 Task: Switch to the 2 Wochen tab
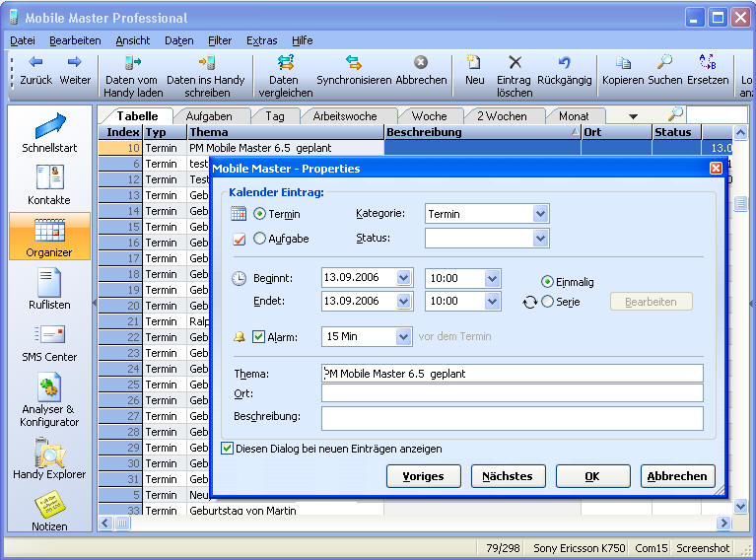click(x=502, y=116)
